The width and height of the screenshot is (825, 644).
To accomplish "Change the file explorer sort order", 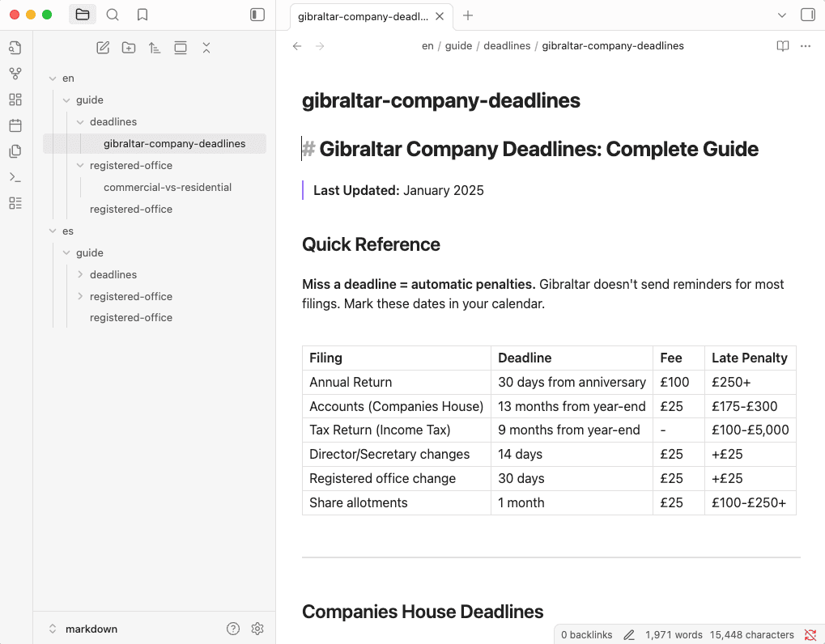I will click(155, 48).
